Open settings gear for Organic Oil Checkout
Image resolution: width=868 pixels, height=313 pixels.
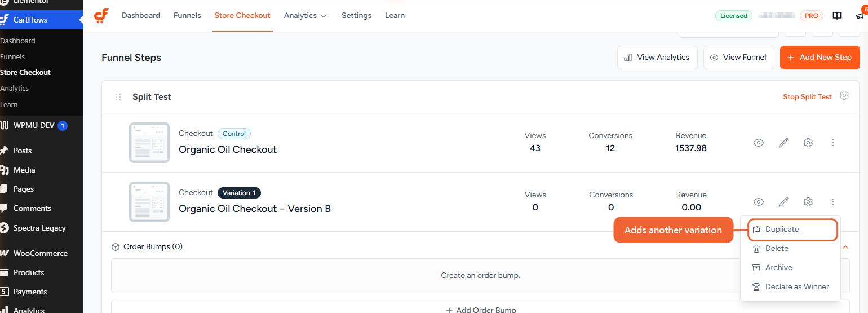click(x=808, y=143)
